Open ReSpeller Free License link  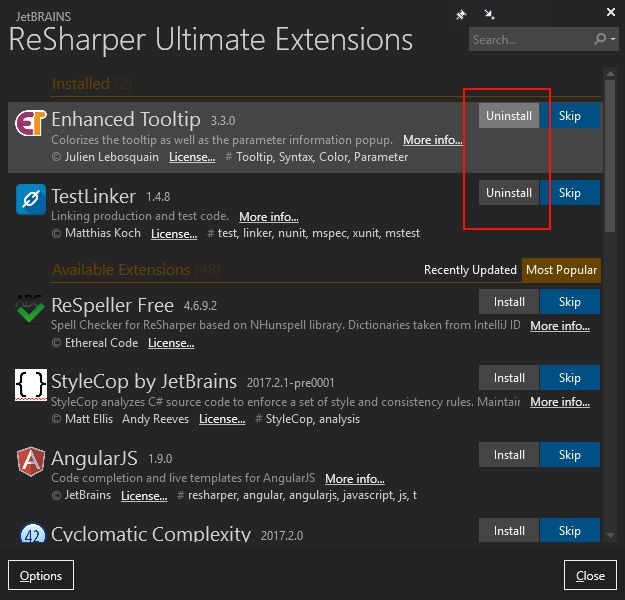[x=171, y=343]
